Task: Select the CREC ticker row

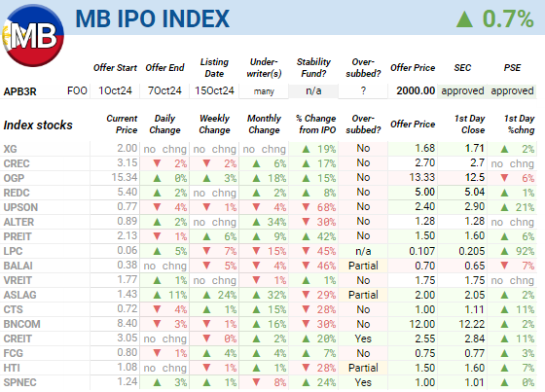Action: [x=17, y=163]
